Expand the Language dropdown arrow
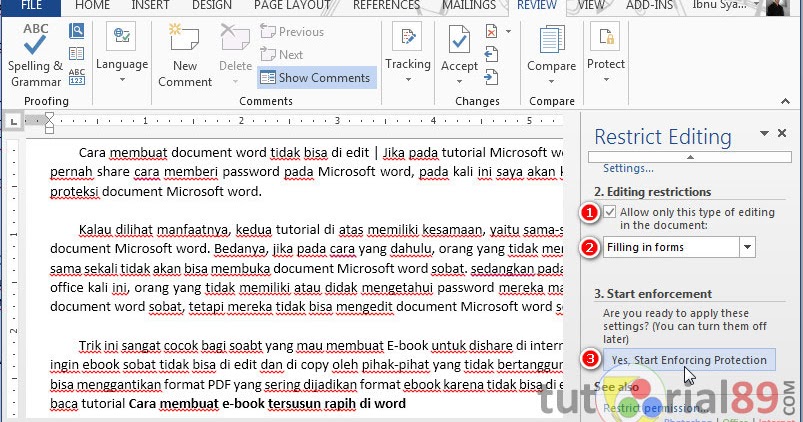The height and width of the screenshot is (422, 803). tap(122, 80)
